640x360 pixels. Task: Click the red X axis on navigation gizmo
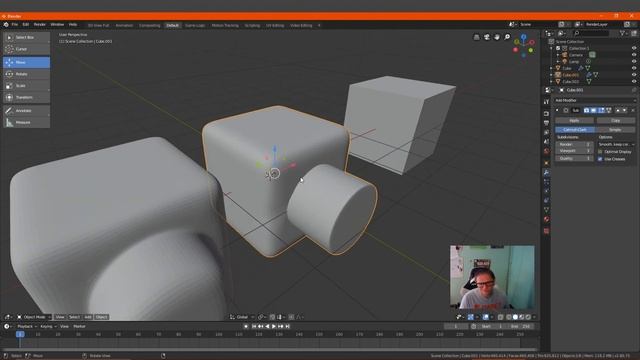click(x=532, y=42)
